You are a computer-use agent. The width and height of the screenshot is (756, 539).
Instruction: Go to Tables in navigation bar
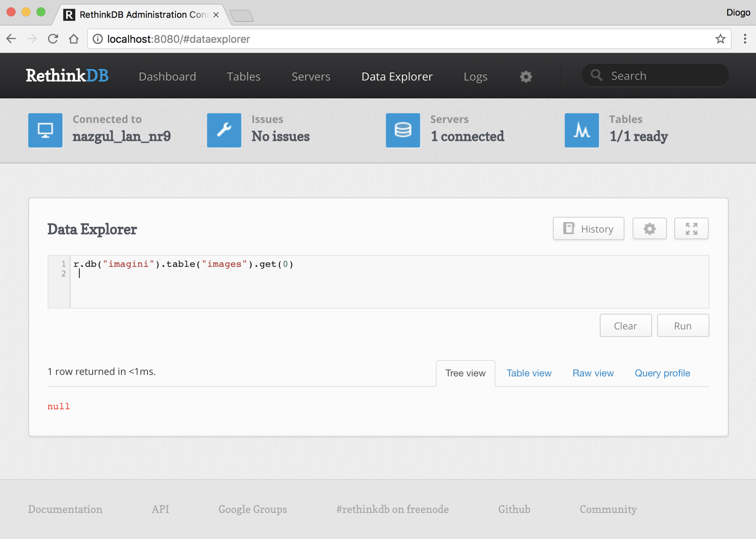coord(244,77)
